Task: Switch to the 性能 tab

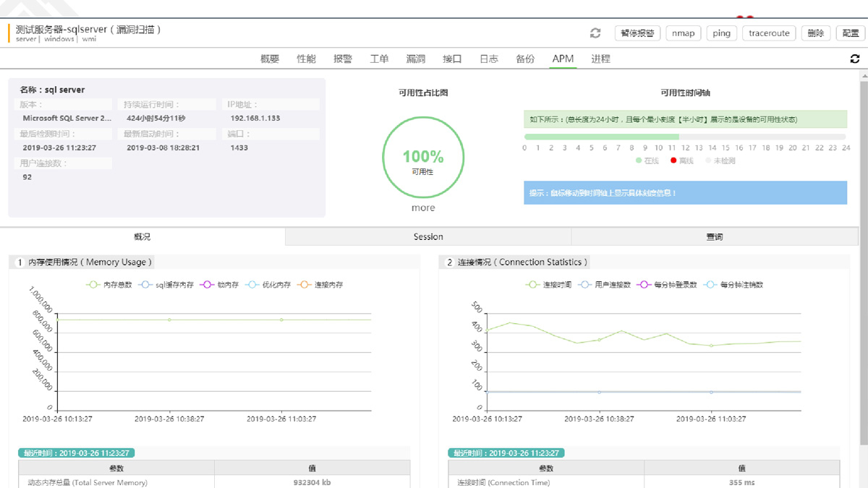Action: pos(307,59)
